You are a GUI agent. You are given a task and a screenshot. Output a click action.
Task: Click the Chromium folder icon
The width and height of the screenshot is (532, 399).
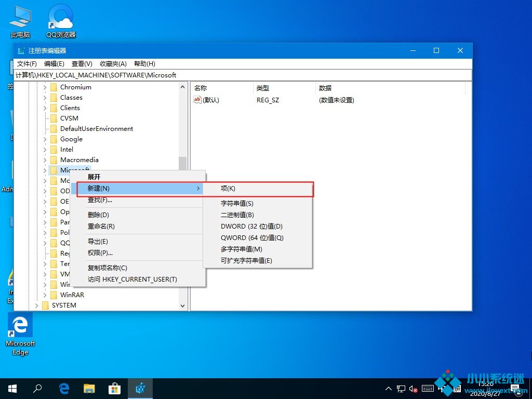click(x=54, y=87)
